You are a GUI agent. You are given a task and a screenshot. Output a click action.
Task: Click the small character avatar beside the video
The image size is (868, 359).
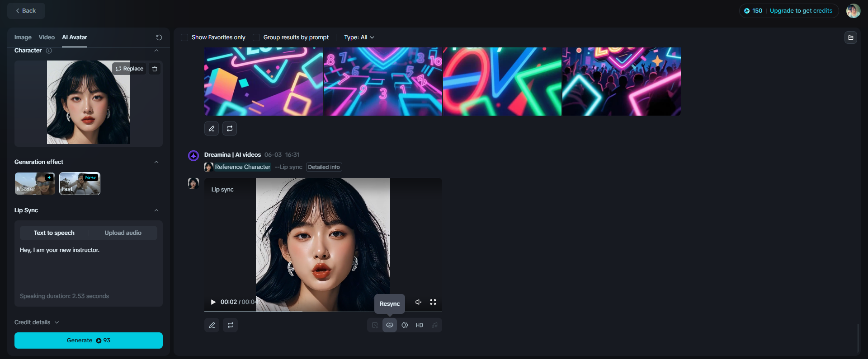(x=193, y=183)
